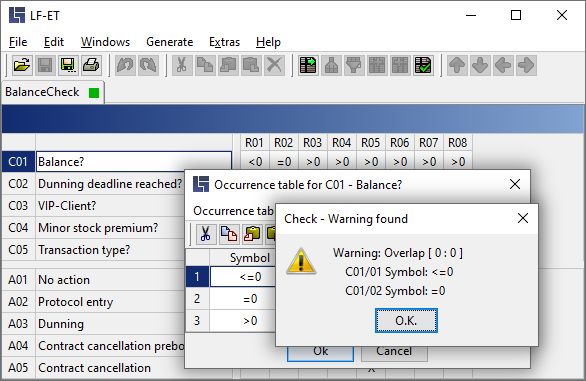Select condition 'Dunning deadline reached?'
The width and height of the screenshot is (586, 381).
click(x=110, y=184)
